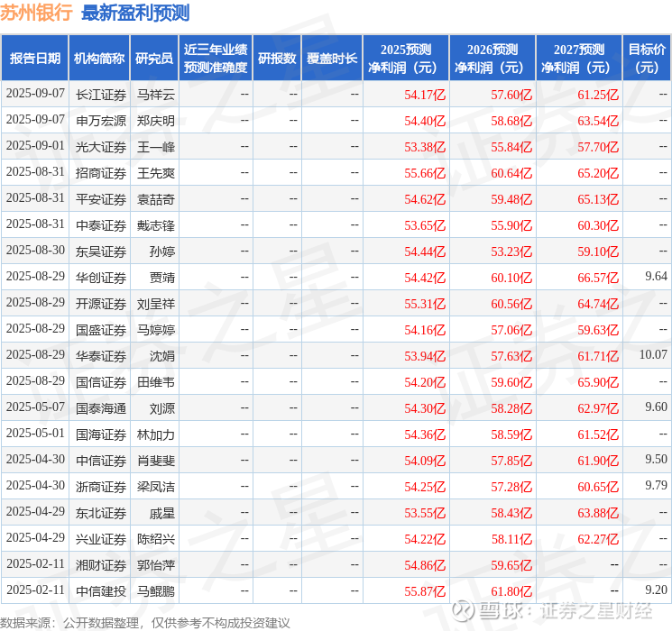Click analyst name 陈绍兴
Screen dimensions: 672x631
click(155, 539)
